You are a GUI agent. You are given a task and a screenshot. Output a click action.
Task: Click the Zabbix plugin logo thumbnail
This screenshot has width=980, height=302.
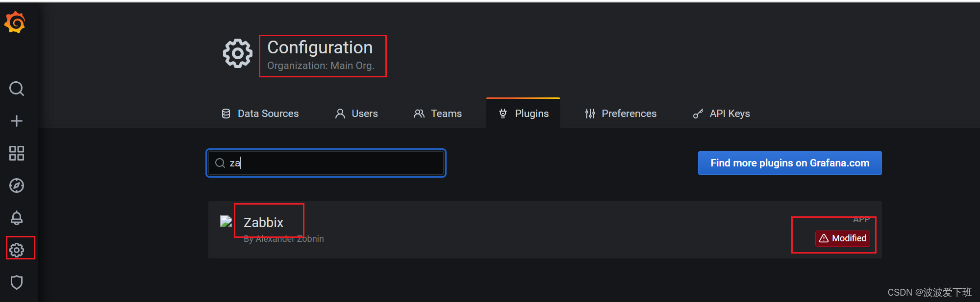[226, 221]
